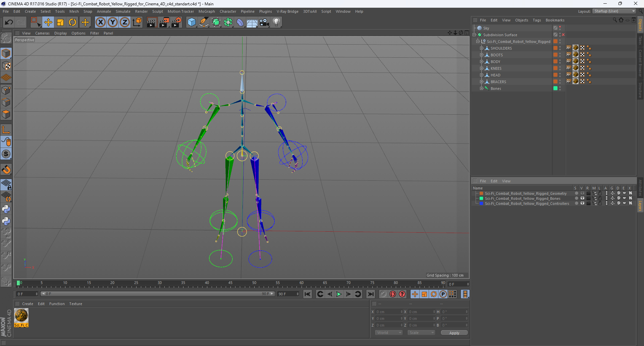The image size is (644, 346).
Task: Open the Simulate menu
Action: tap(123, 11)
